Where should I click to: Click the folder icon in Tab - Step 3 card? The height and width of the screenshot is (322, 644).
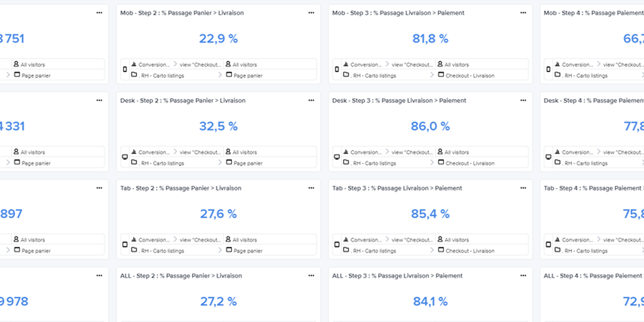click(x=346, y=250)
